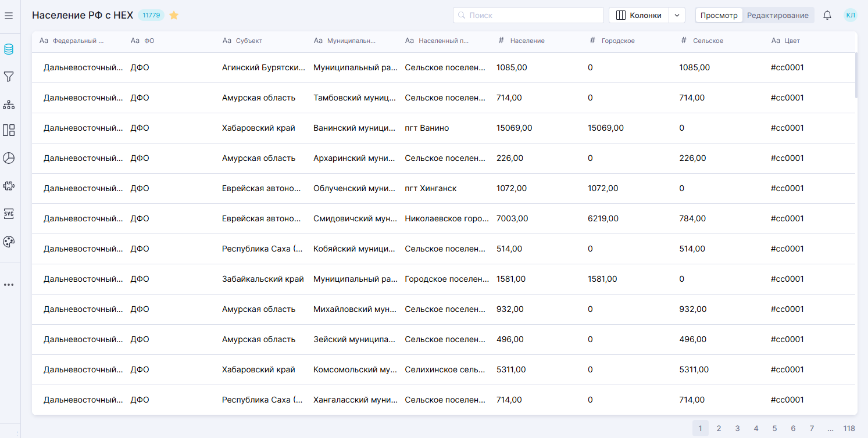Open notifications bell icon
Screen dimensions: 868x438
coord(827,16)
